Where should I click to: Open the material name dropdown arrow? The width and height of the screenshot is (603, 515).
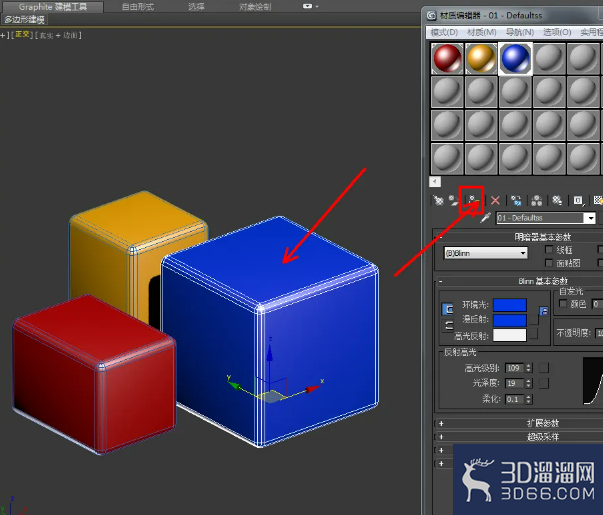[590, 218]
